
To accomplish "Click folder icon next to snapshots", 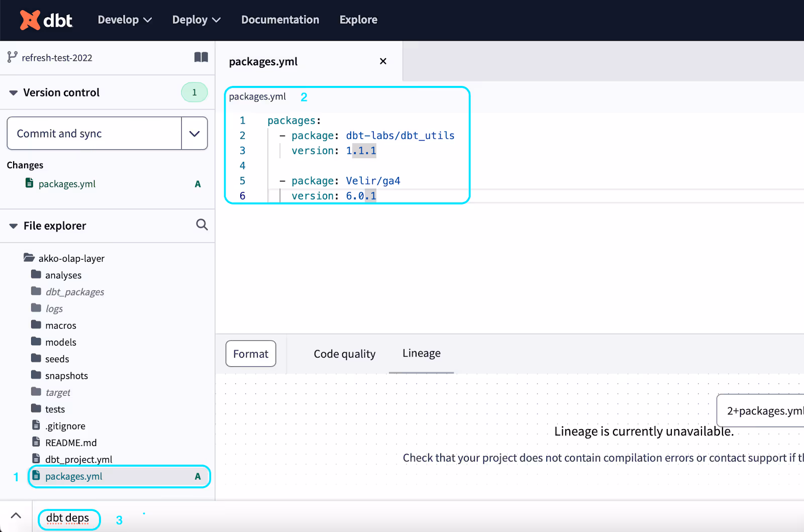I will tap(36, 375).
